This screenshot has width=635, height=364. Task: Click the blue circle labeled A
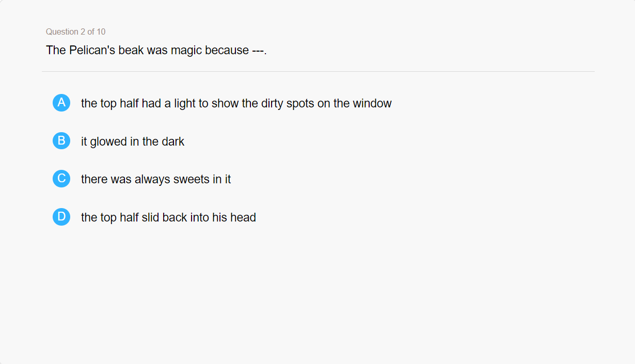coord(61,103)
